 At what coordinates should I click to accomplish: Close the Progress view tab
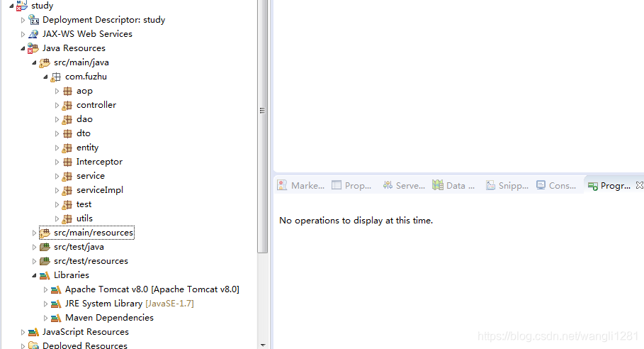(640, 185)
